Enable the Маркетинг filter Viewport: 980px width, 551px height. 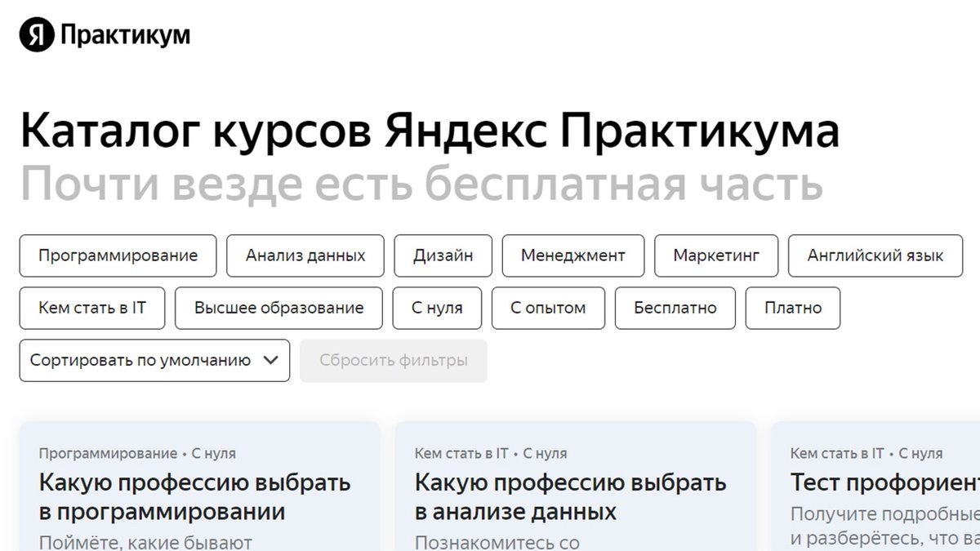(x=715, y=256)
